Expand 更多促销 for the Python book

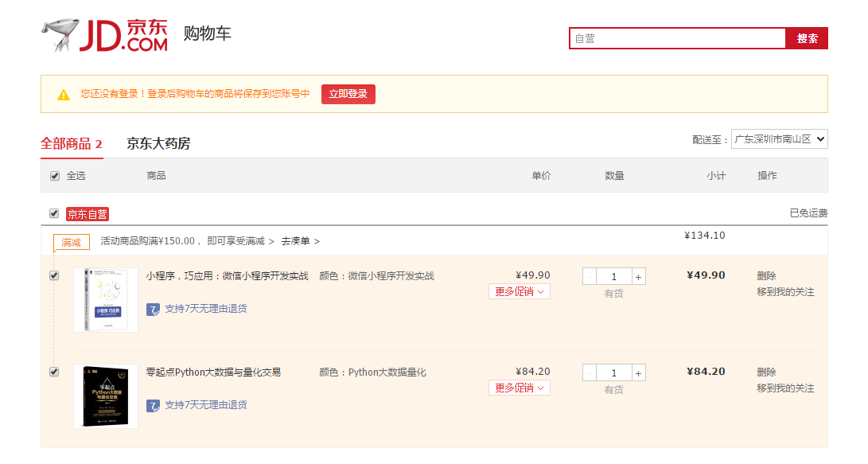click(519, 388)
